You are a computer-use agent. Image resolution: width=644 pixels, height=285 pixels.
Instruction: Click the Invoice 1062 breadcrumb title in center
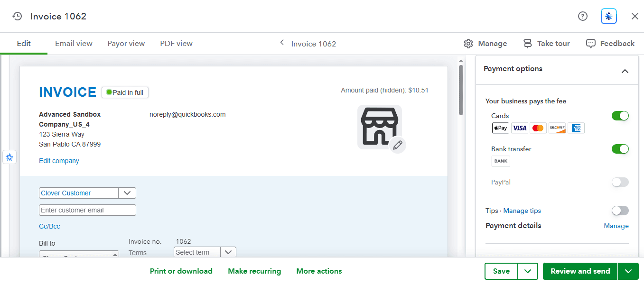pos(314,44)
